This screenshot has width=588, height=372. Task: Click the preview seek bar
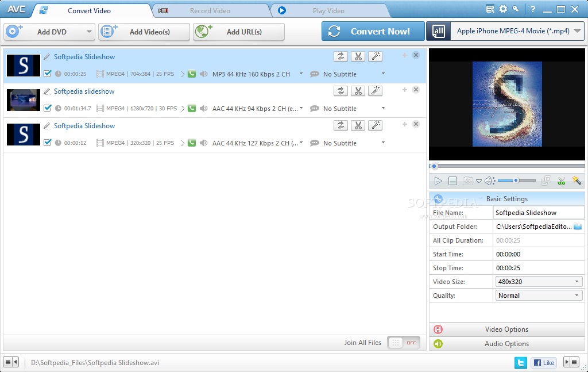507,166
